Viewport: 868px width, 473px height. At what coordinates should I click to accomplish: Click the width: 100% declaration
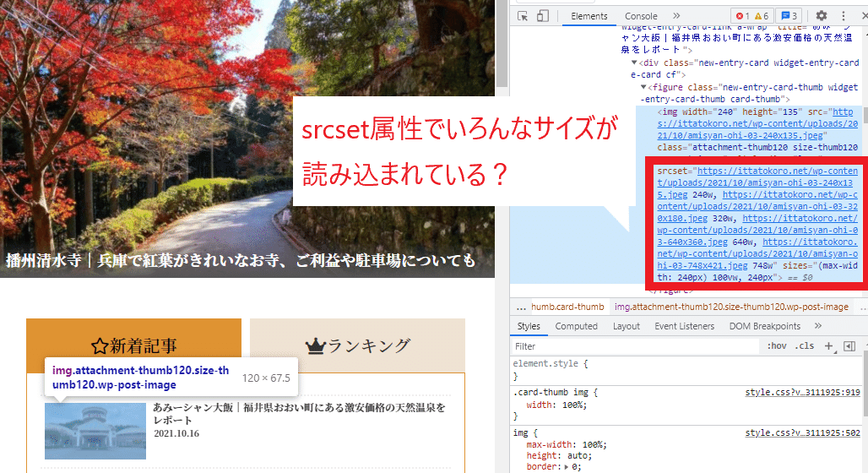pyautogui.click(x=556, y=405)
